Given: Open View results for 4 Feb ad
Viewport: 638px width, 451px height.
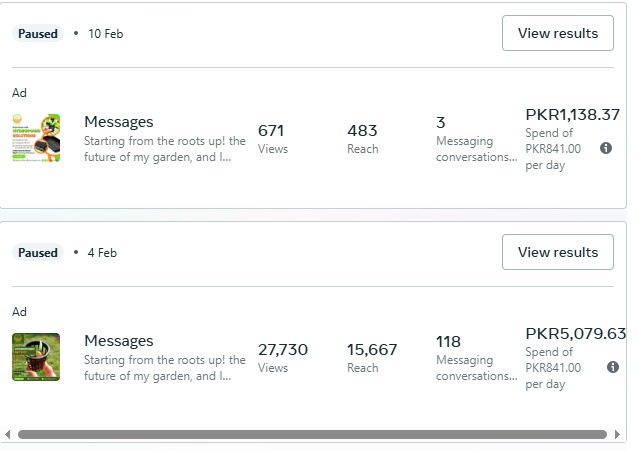Looking at the screenshot, I should [558, 252].
